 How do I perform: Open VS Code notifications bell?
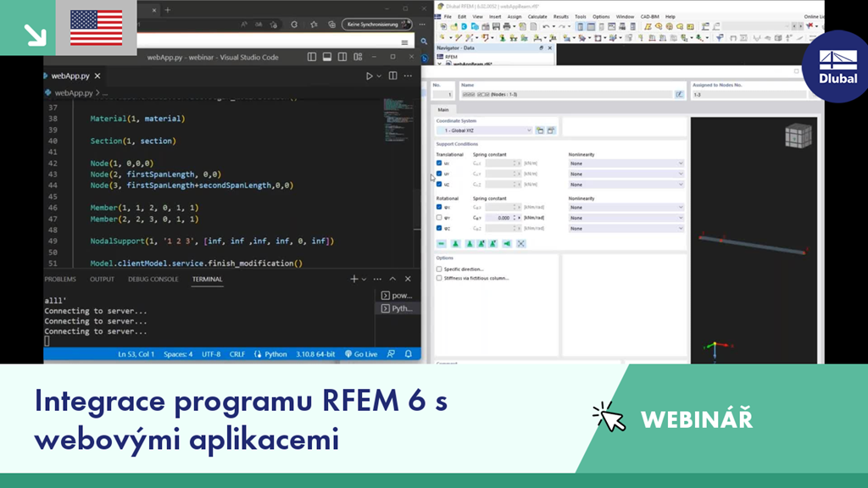click(x=409, y=354)
